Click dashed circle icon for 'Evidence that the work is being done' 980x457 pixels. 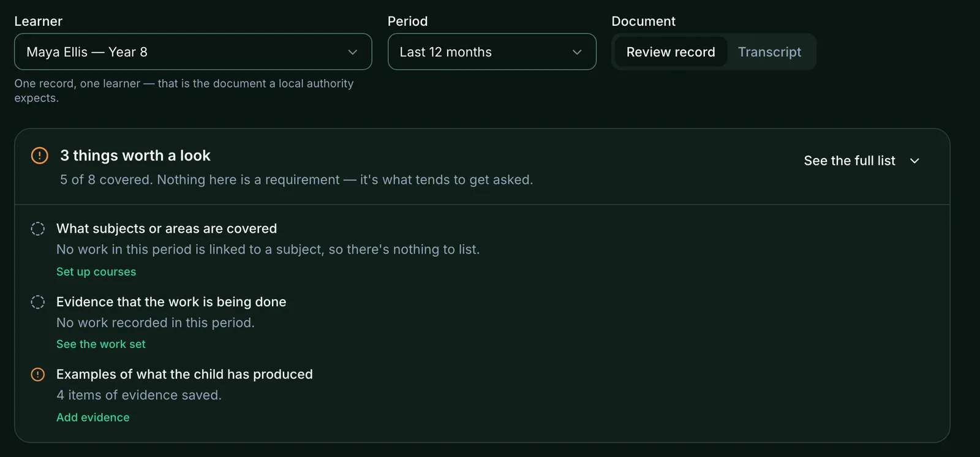38,302
